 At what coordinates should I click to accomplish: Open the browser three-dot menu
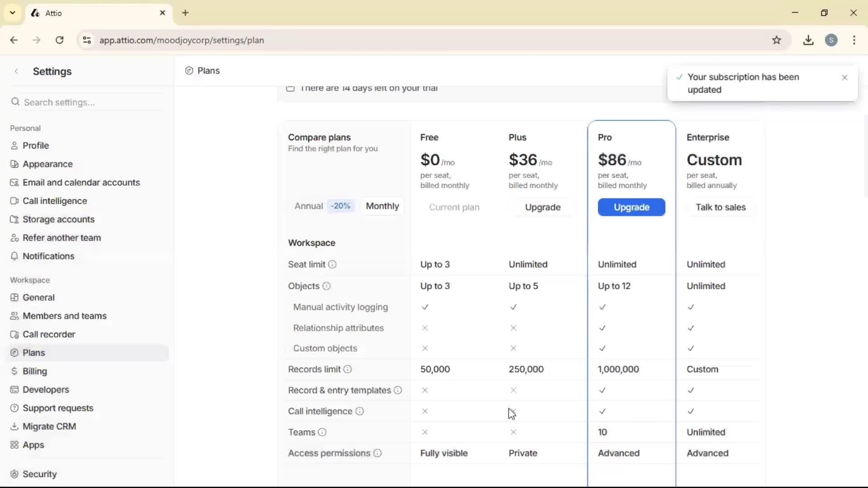click(x=854, y=40)
